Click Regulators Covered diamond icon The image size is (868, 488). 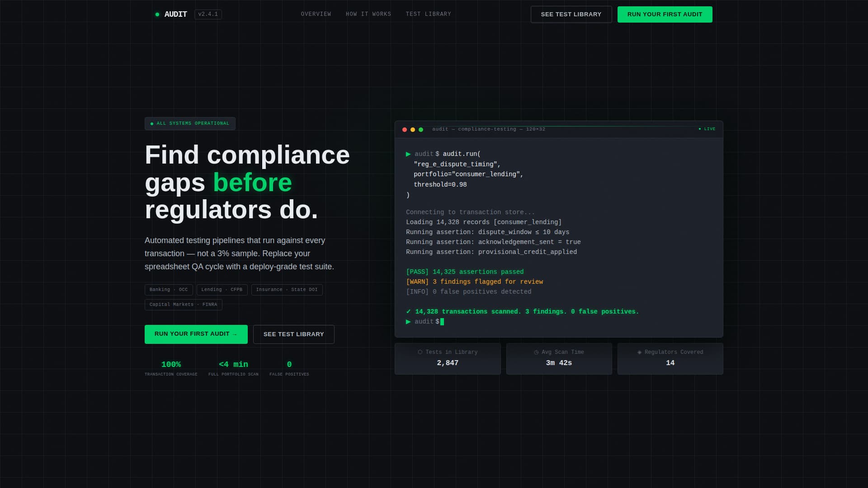tap(639, 352)
